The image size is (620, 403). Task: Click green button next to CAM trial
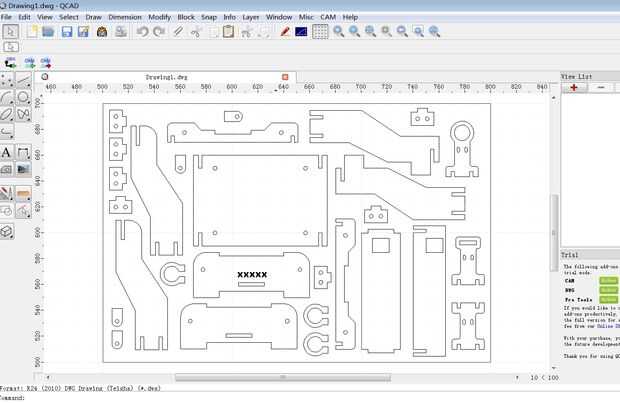[x=609, y=280]
